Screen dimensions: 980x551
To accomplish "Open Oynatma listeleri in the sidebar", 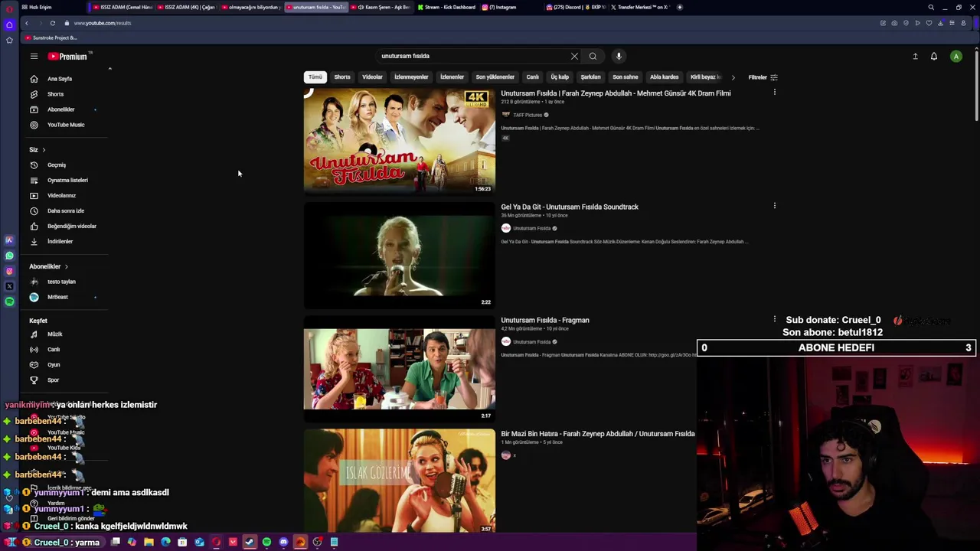I will click(x=67, y=180).
